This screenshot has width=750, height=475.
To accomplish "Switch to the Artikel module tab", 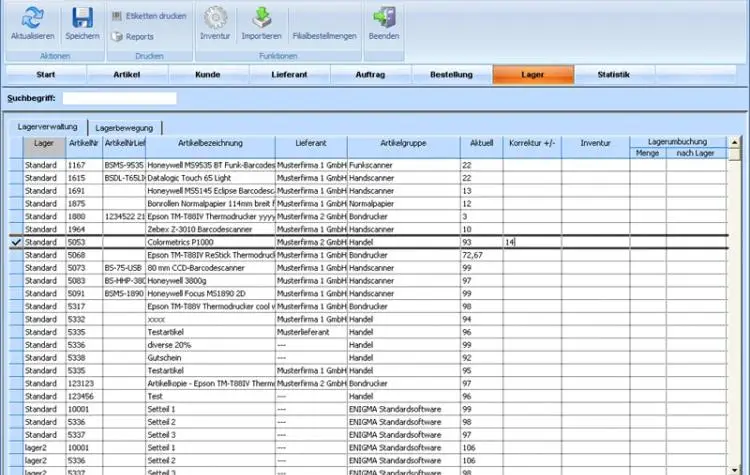I will (x=128, y=74).
